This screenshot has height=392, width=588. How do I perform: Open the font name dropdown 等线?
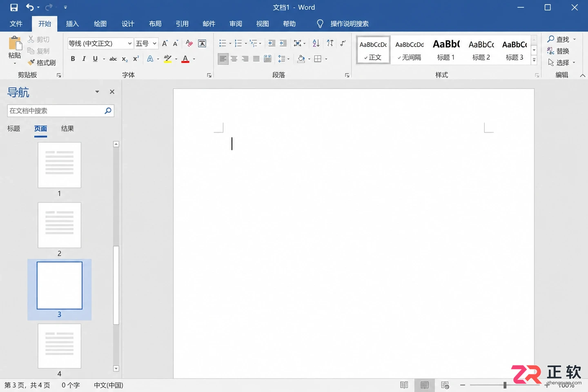100,43
